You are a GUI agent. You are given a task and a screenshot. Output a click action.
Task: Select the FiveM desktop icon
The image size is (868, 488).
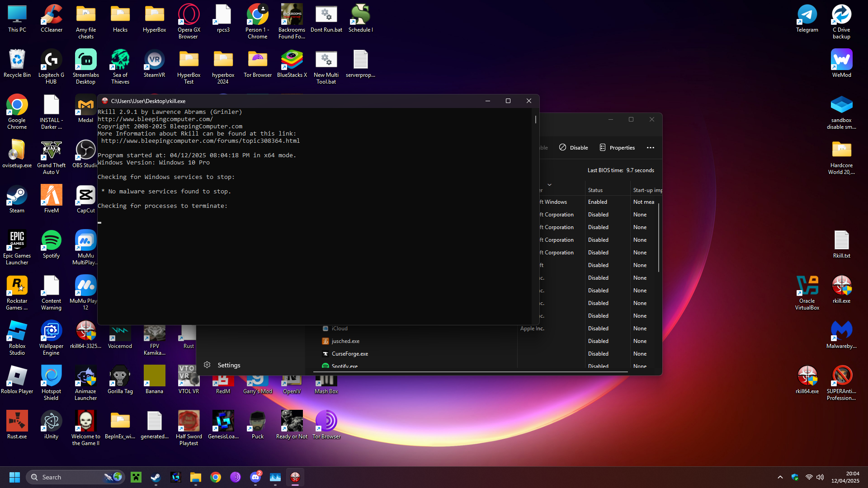51,199
